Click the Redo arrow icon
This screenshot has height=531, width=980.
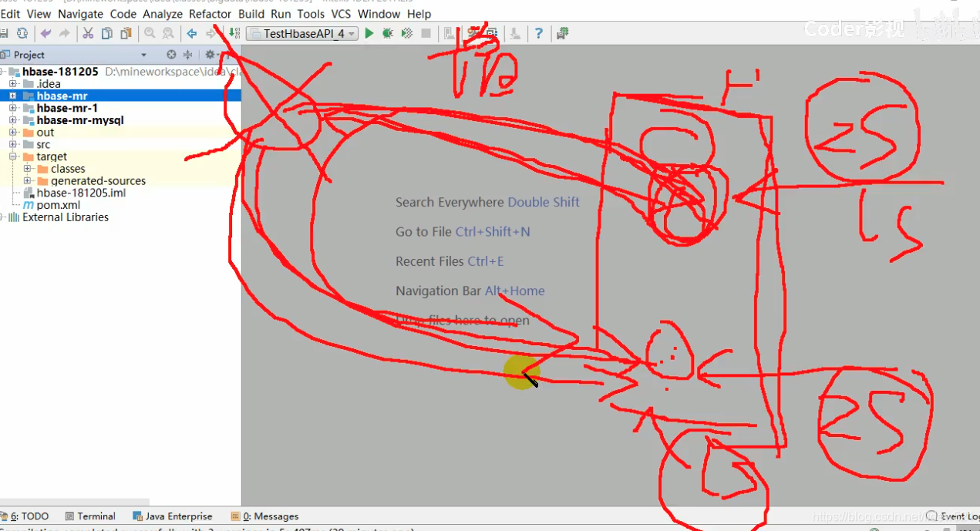pos(64,33)
